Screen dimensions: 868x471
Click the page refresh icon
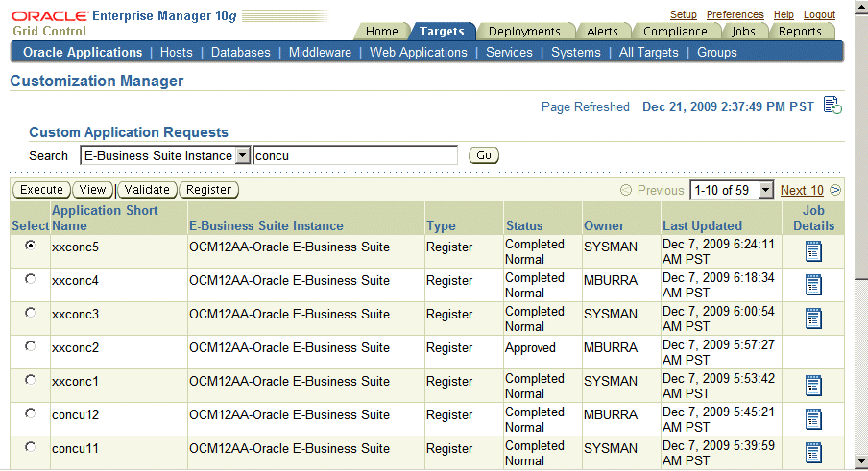pos(832,105)
